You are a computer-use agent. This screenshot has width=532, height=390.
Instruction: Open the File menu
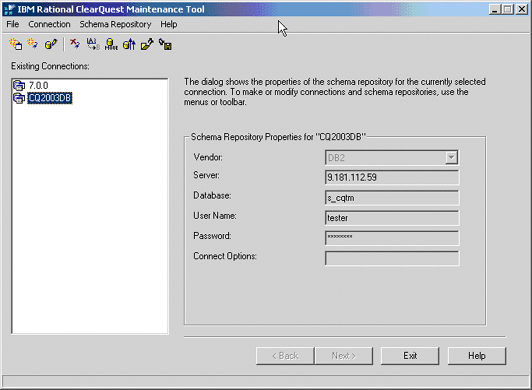[13, 24]
